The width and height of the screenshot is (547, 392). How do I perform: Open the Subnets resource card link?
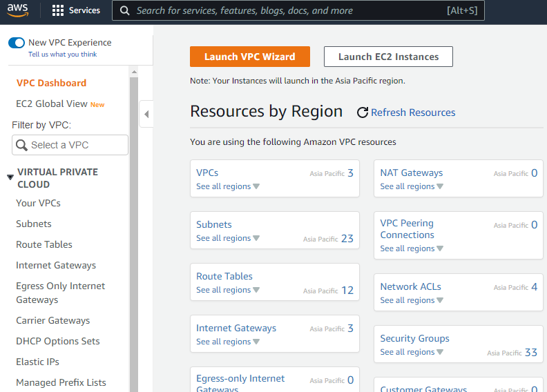tap(214, 224)
